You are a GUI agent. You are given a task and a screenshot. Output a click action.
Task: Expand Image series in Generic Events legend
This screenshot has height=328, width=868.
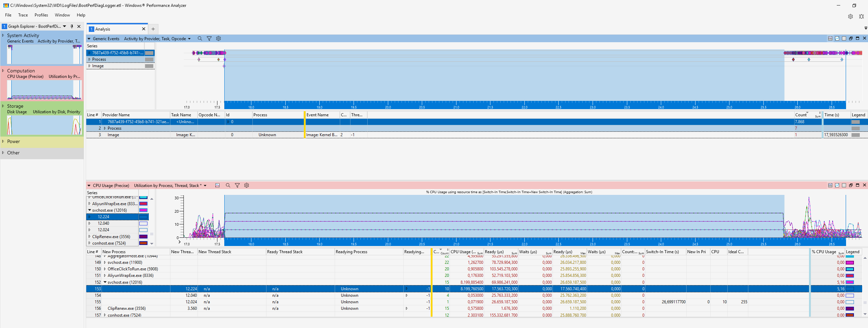pyautogui.click(x=90, y=66)
